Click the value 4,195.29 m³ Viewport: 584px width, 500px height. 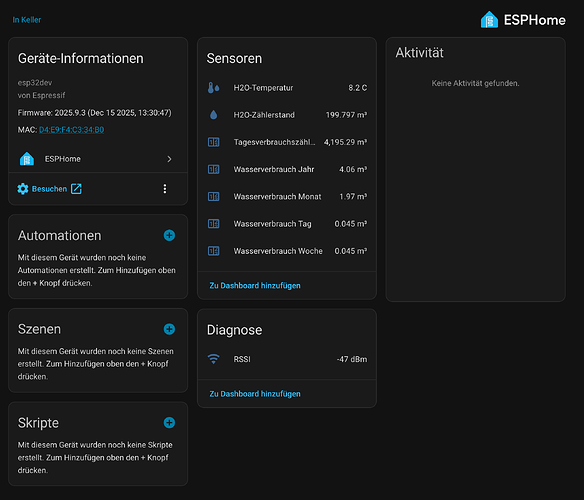345,142
